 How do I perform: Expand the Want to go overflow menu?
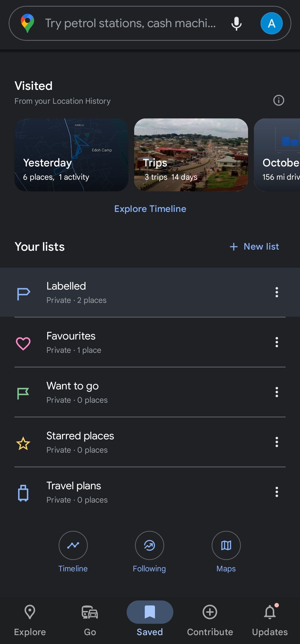277,392
